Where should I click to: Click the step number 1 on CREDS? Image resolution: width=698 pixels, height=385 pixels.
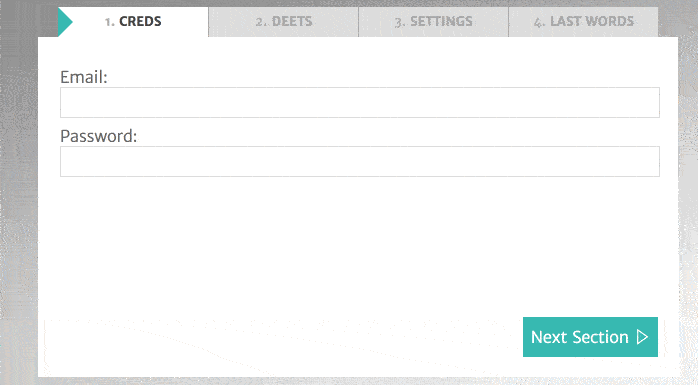[x=109, y=22]
